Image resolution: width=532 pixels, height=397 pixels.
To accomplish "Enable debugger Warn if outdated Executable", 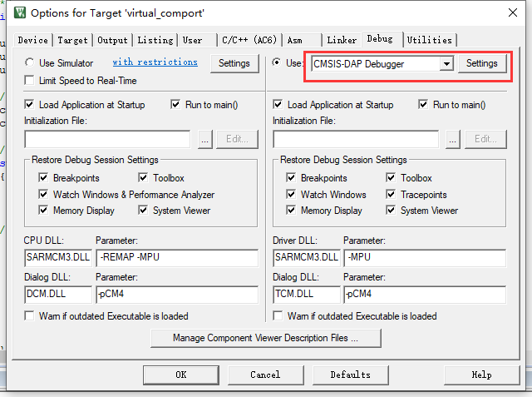I will tap(278, 315).
